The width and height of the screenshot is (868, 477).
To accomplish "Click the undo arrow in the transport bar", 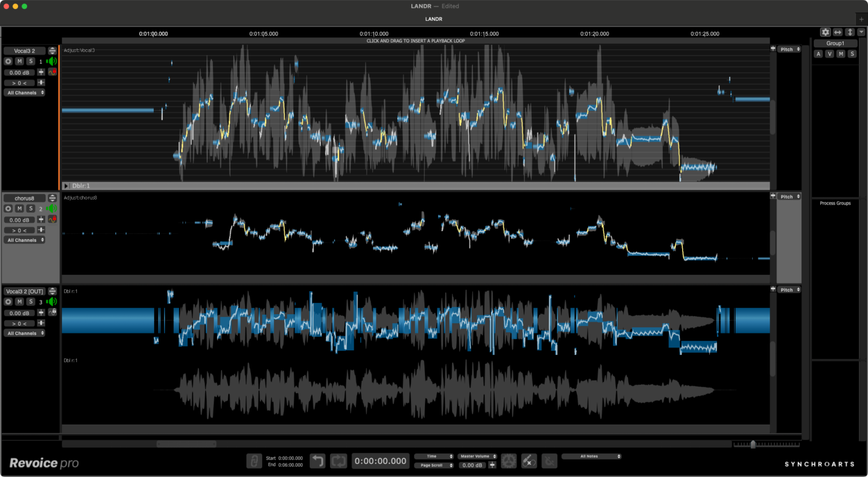I will click(x=318, y=461).
